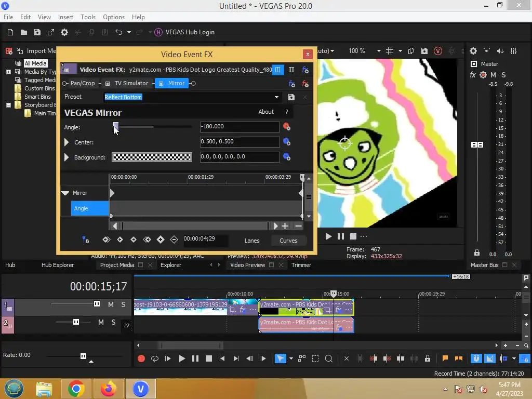Save the project using the toolbar disk icon
The height and width of the screenshot is (399, 532).
coord(37,32)
